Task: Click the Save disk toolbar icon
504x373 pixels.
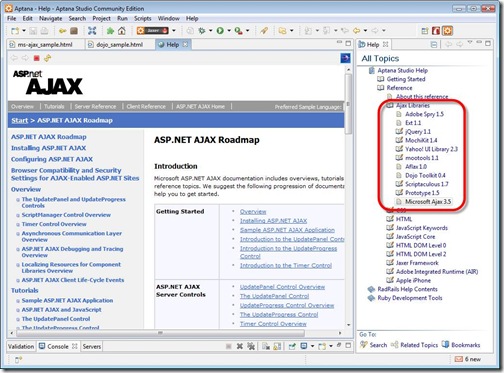Action: point(33,31)
